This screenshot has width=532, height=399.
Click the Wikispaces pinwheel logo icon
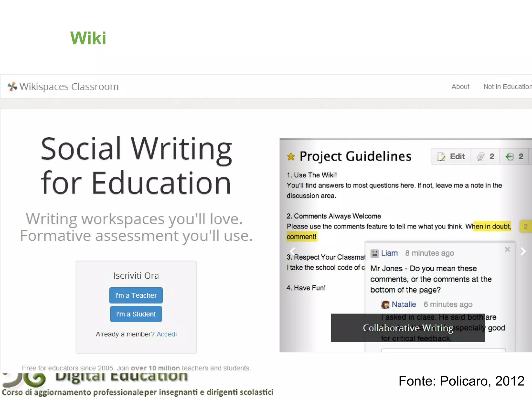point(12,87)
